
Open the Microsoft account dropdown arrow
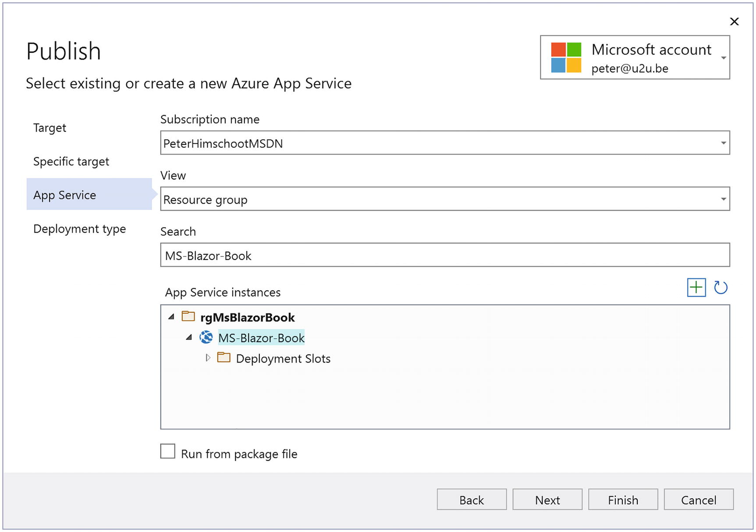tap(723, 58)
